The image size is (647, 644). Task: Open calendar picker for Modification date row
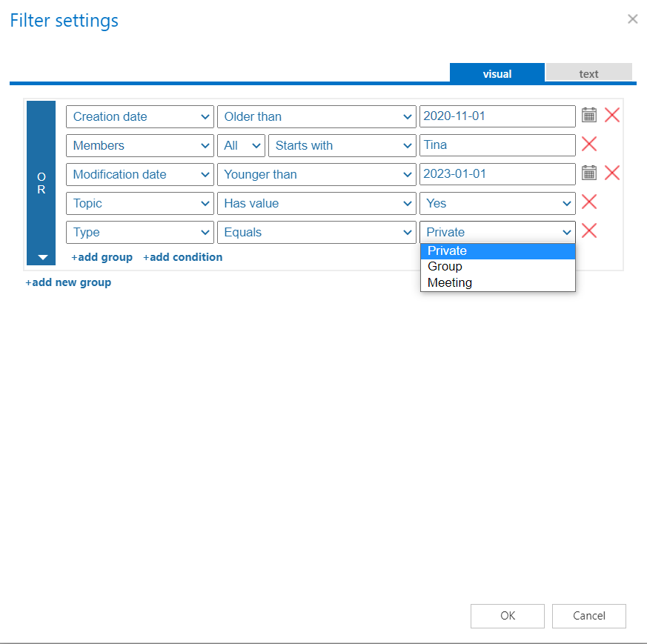(x=588, y=173)
